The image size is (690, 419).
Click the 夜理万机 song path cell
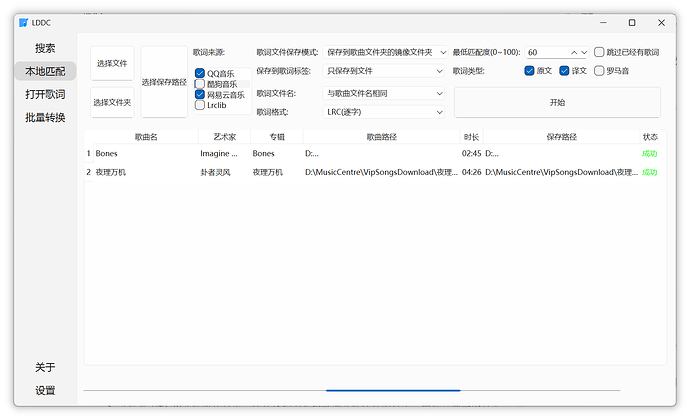(x=382, y=172)
